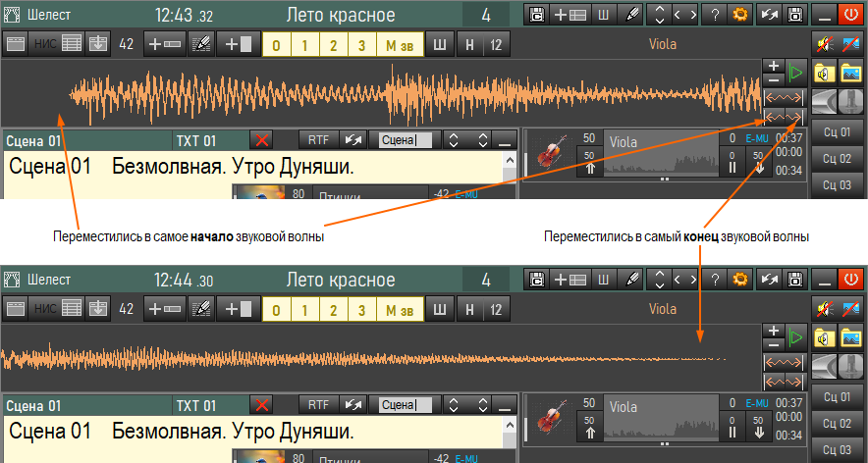
Task: Mute sound via crossed speaker, 12:43 window
Action: point(826,45)
